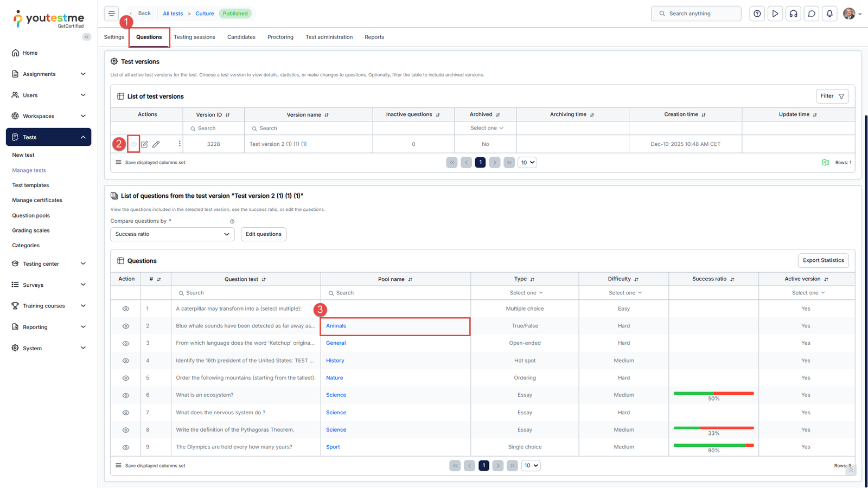This screenshot has width=868, height=488.
Task: Open the help question mark icon
Action: tap(757, 14)
